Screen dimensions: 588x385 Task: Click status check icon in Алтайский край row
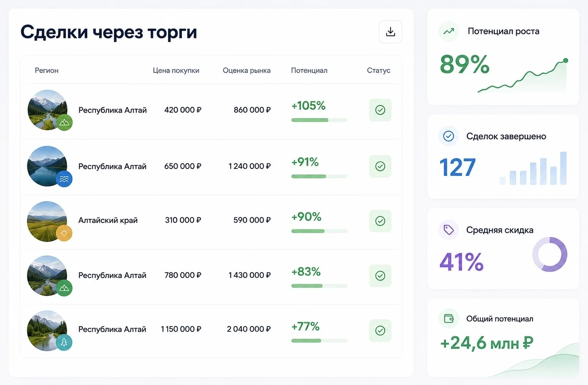tap(380, 221)
